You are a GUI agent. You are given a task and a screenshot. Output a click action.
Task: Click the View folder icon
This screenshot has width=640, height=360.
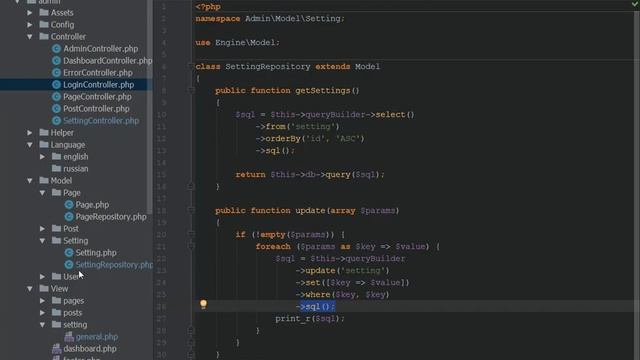pyautogui.click(x=44, y=288)
